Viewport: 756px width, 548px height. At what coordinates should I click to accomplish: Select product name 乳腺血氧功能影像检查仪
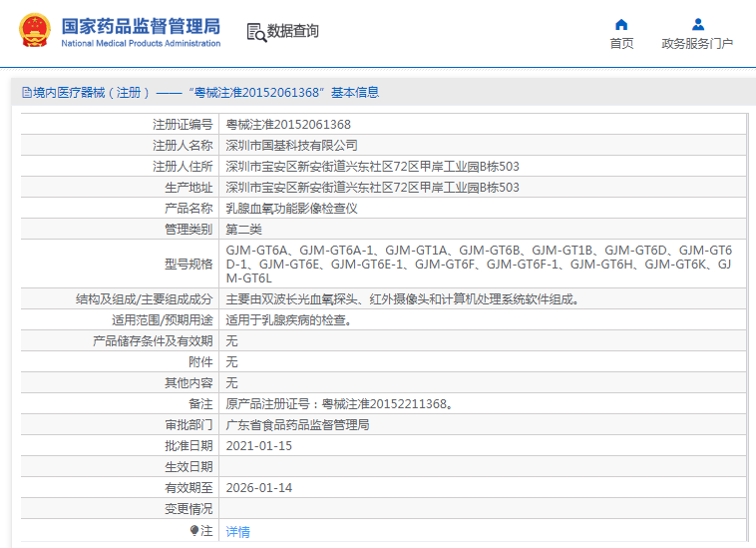(291, 209)
